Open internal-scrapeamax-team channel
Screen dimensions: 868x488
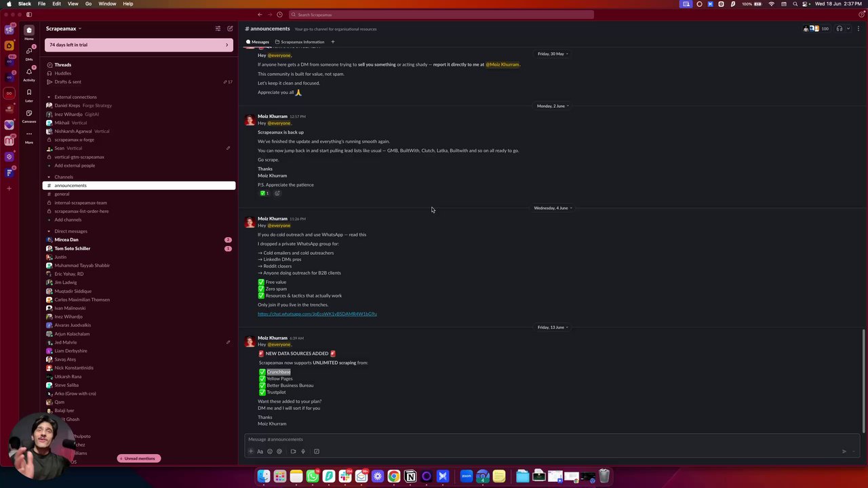click(x=81, y=203)
